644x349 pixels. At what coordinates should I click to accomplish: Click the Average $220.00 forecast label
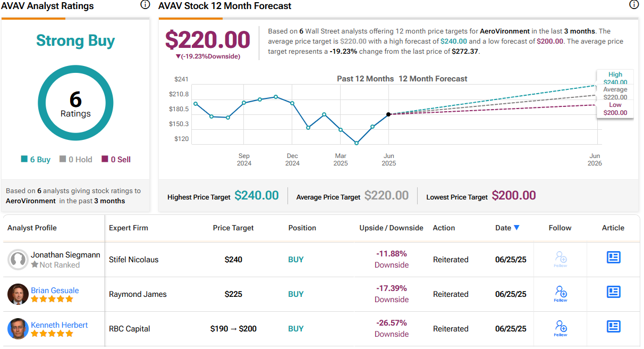tap(615, 94)
